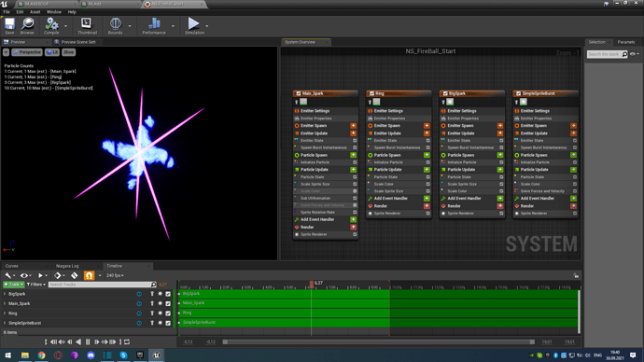Toggle Ring Sprite Renderer checkbox

(428, 214)
